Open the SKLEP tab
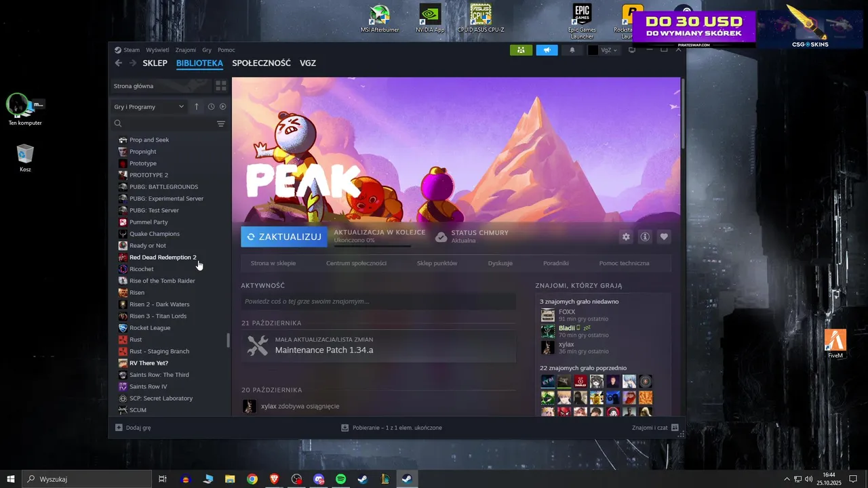868x488 pixels. tap(155, 63)
